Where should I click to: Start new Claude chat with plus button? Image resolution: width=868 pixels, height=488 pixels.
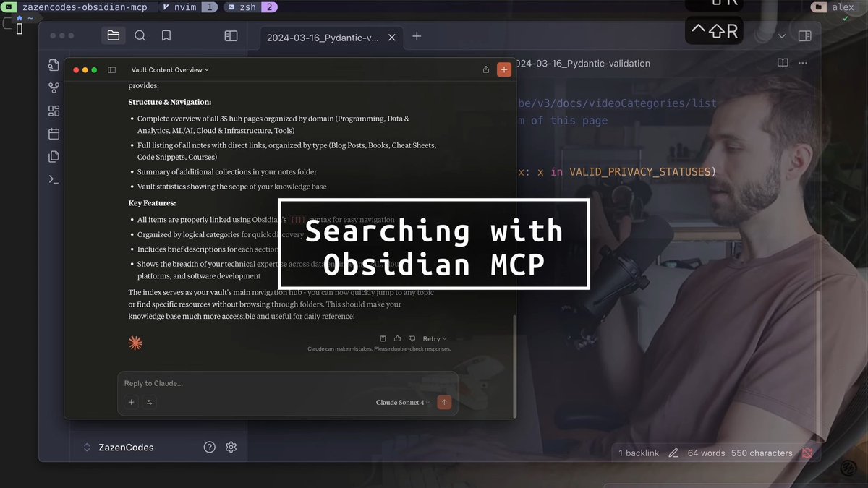(x=504, y=70)
